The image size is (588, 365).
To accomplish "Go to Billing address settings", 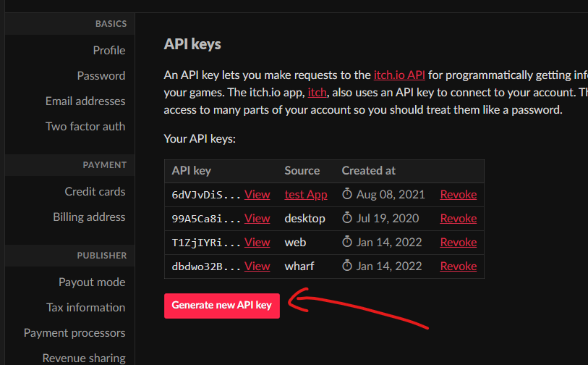I will [x=89, y=217].
